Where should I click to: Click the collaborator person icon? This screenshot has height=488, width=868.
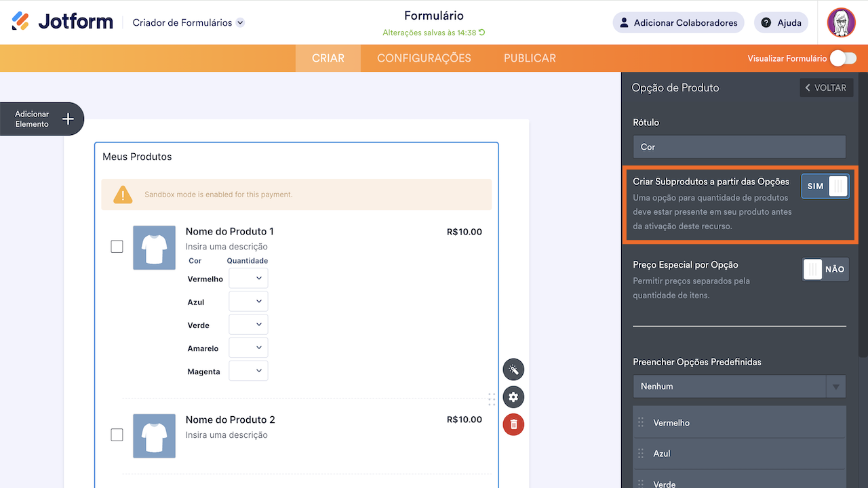625,22
